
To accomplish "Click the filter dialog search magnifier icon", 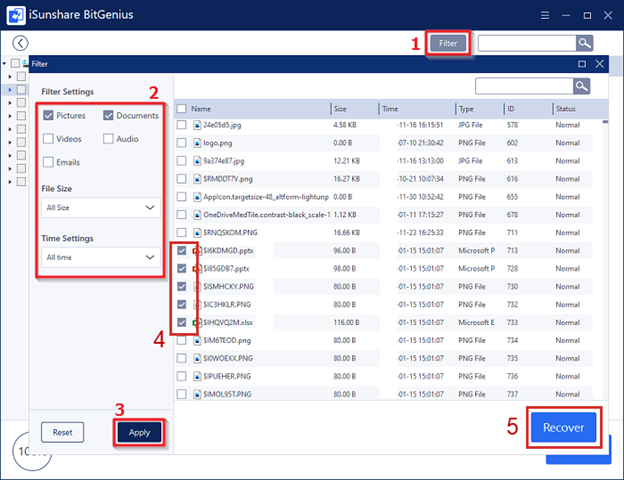I will click(x=581, y=86).
